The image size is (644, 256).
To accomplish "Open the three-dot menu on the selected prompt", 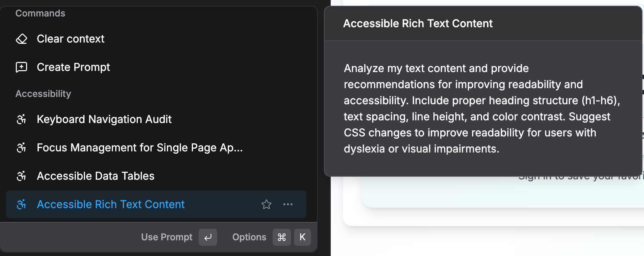I will (288, 205).
